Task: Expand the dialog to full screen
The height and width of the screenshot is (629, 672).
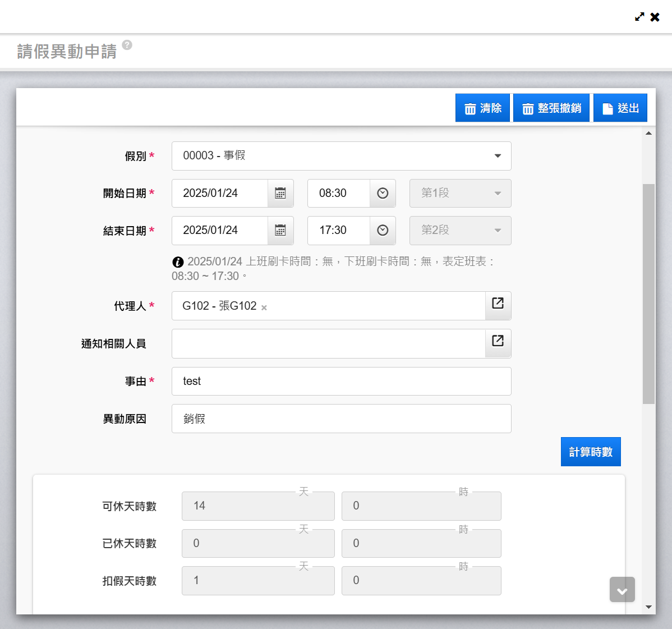Action: pyautogui.click(x=639, y=17)
